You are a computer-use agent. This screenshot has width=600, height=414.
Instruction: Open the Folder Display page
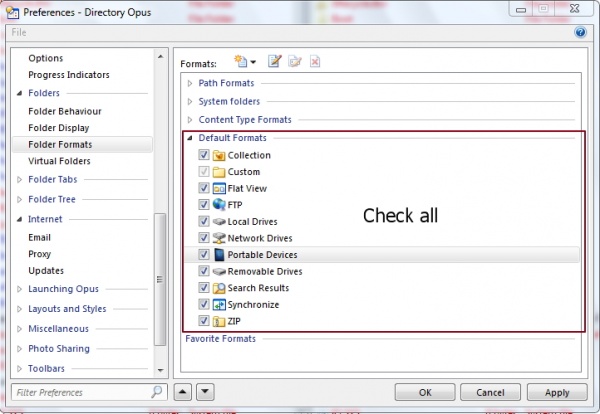(59, 128)
